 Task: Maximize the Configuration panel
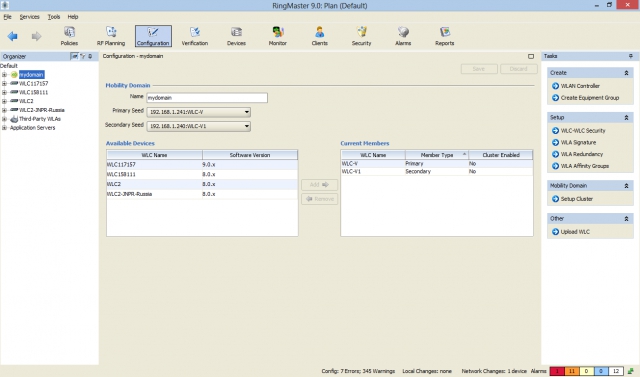coord(531,56)
